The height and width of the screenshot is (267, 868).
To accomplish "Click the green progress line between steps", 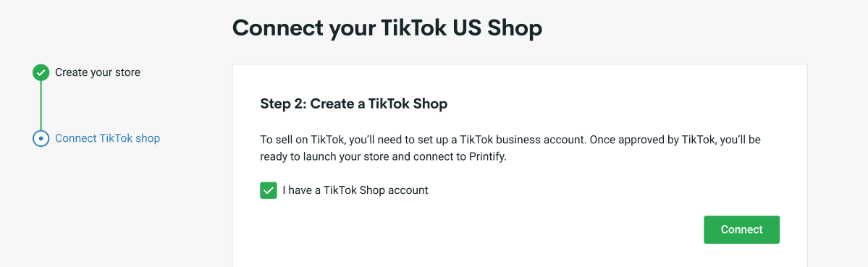I will pyautogui.click(x=41, y=106).
